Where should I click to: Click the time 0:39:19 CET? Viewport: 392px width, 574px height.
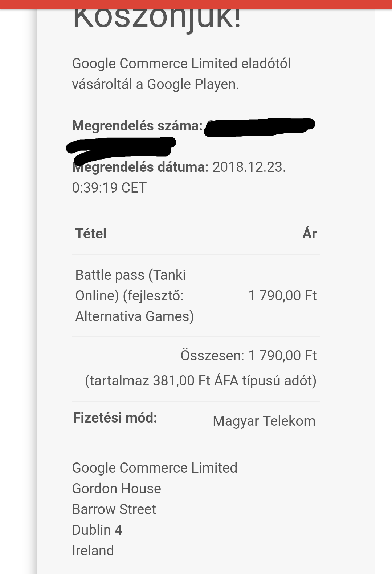109,188
